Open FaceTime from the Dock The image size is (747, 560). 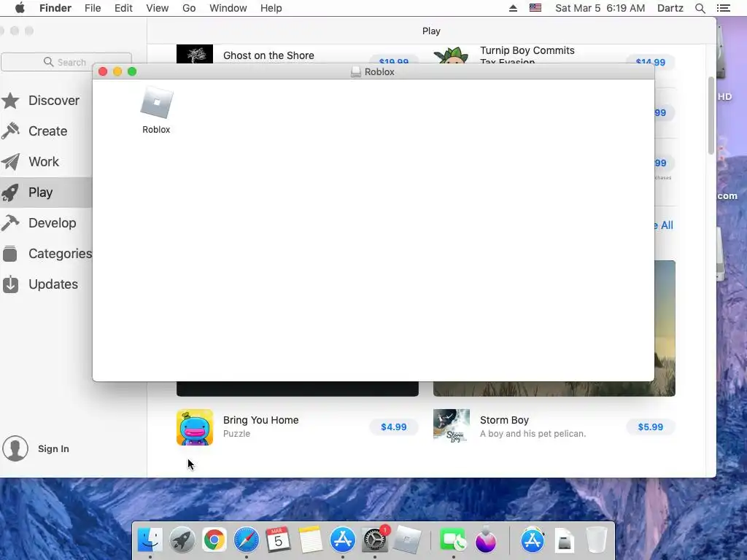452,540
